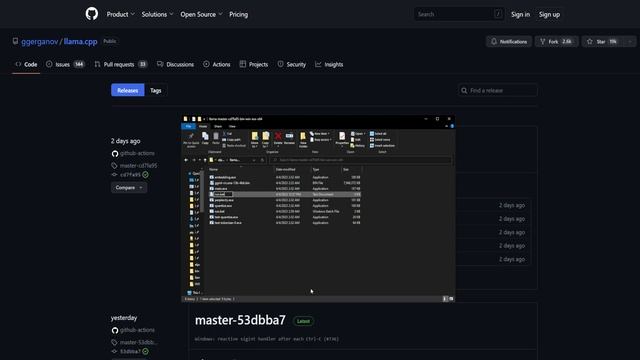
Task: Click the Explorer Forward navigation arrow
Action: (194, 160)
